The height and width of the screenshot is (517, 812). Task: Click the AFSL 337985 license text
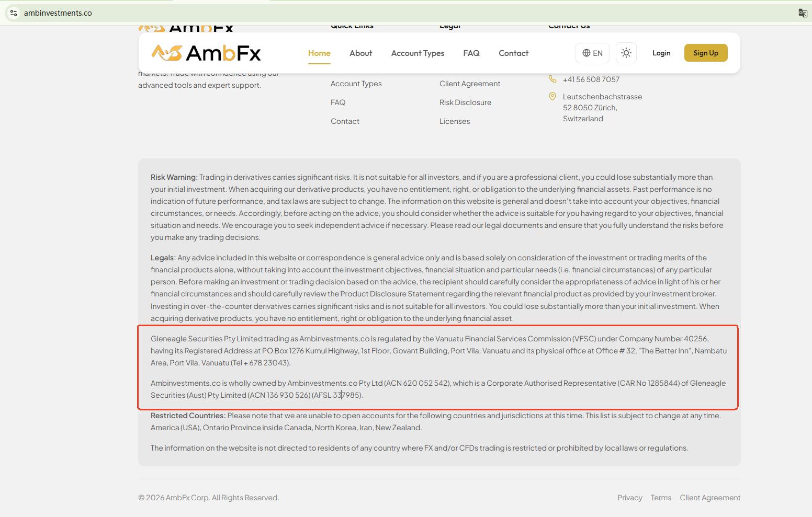point(337,395)
